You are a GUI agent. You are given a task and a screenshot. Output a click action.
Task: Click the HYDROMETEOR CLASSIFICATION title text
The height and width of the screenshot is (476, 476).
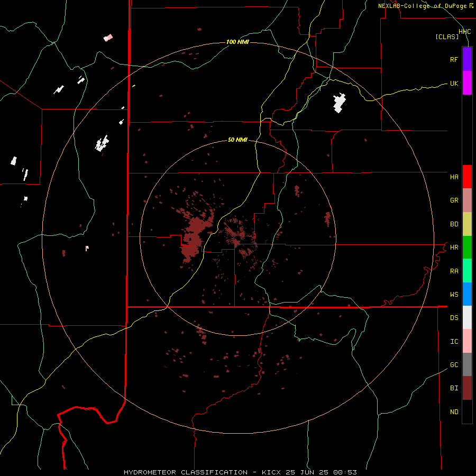tap(186, 472)
